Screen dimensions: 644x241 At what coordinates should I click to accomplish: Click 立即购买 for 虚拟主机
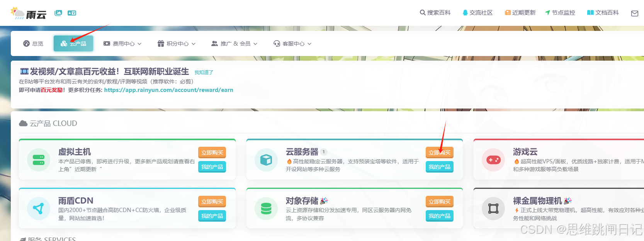pyautogui.click(x=212, y=153)
